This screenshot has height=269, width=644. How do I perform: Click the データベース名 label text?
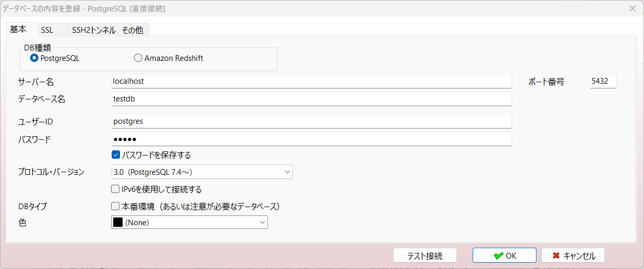[x=42, y=99]
